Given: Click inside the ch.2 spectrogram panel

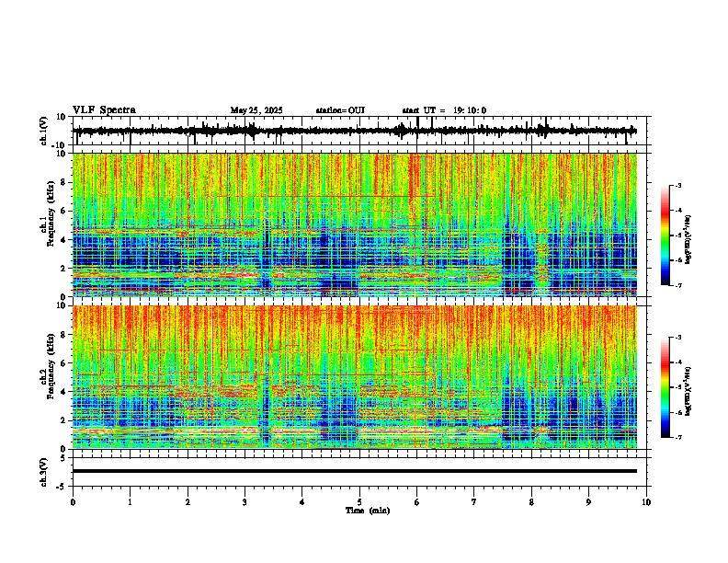Looking at the screenshot, I should click(x=355, y=377).
